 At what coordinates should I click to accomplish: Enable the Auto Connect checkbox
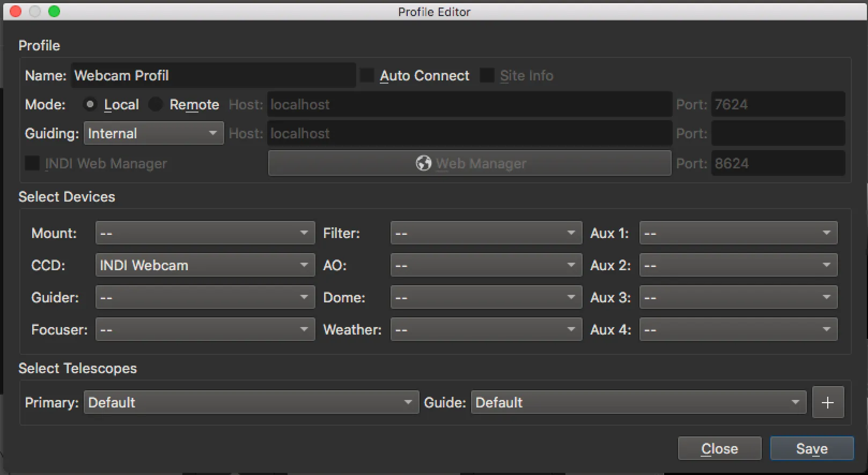coord(367,76)
